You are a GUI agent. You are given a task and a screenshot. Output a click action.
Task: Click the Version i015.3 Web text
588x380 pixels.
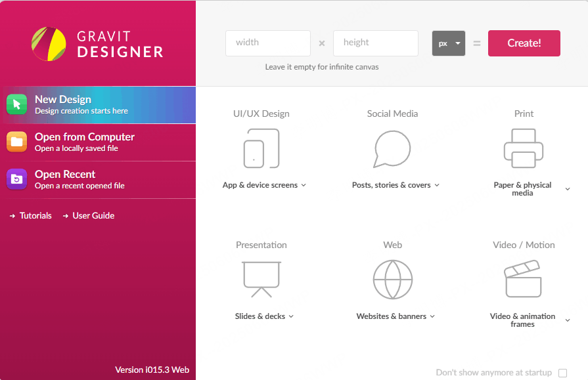152,370
